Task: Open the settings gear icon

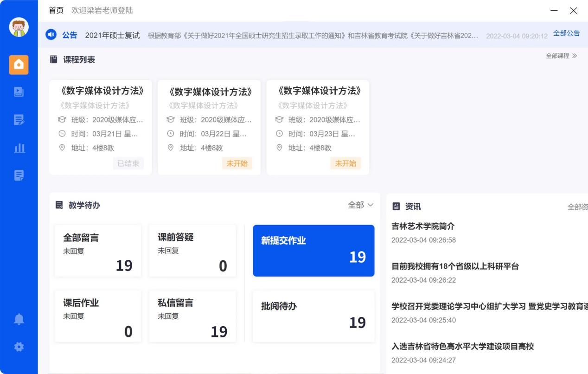Action: tap(19, 347)
